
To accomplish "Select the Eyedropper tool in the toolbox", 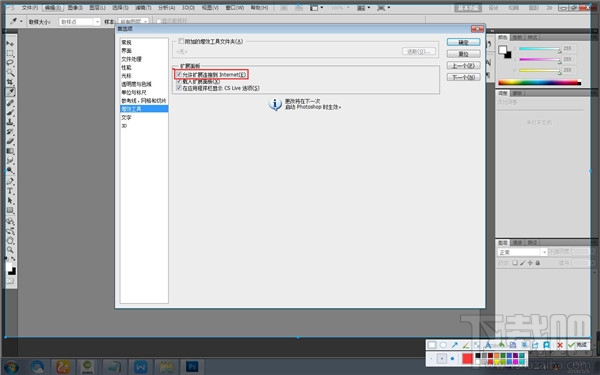I will (x=10, y=92).
